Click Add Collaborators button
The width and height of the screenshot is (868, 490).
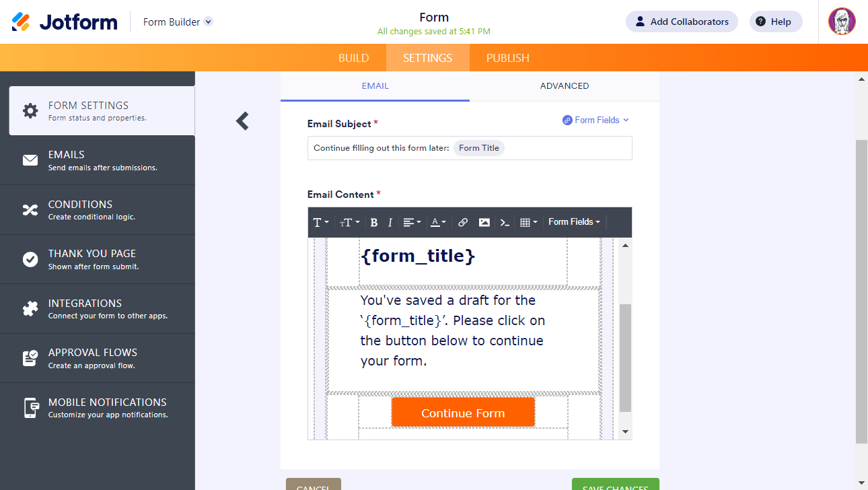[682, 22]
